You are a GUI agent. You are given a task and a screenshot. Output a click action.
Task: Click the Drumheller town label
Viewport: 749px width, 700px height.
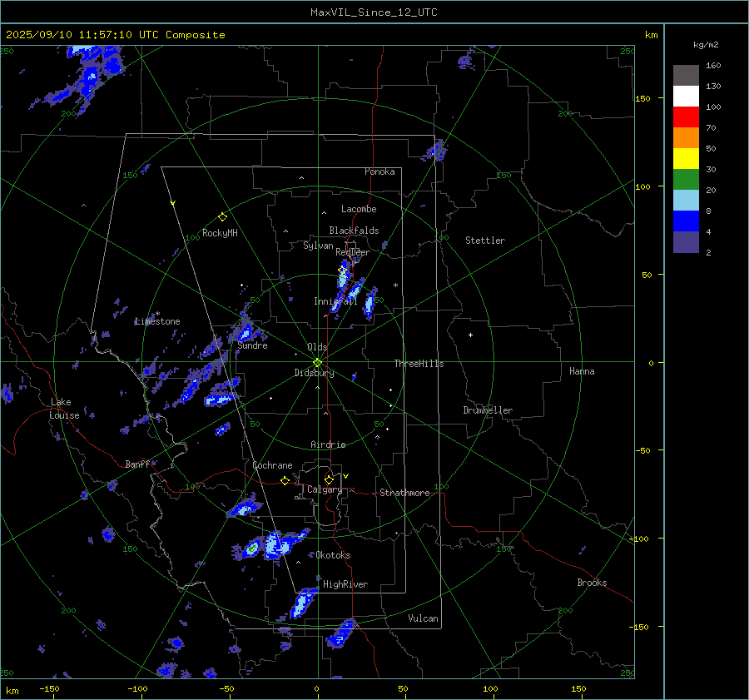[488, 410]
